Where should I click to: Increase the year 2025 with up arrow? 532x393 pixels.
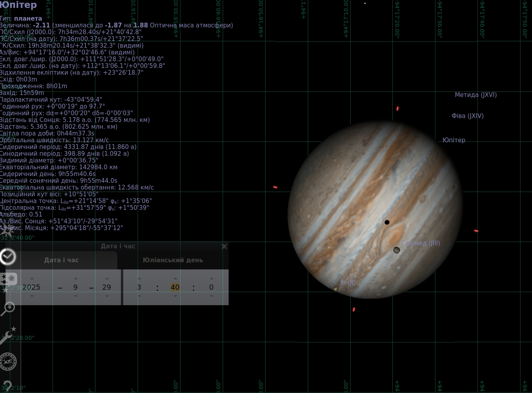pyautogui.click(x=32, y=279)
